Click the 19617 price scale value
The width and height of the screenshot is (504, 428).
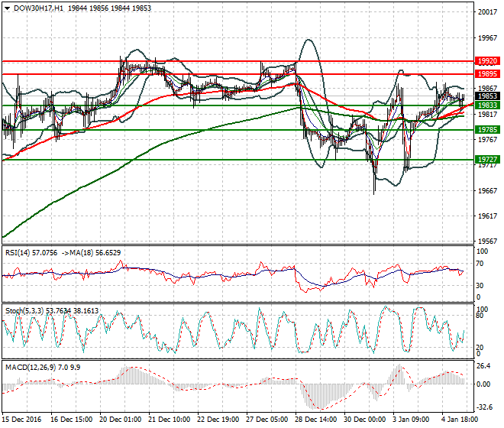click(488, 216)
